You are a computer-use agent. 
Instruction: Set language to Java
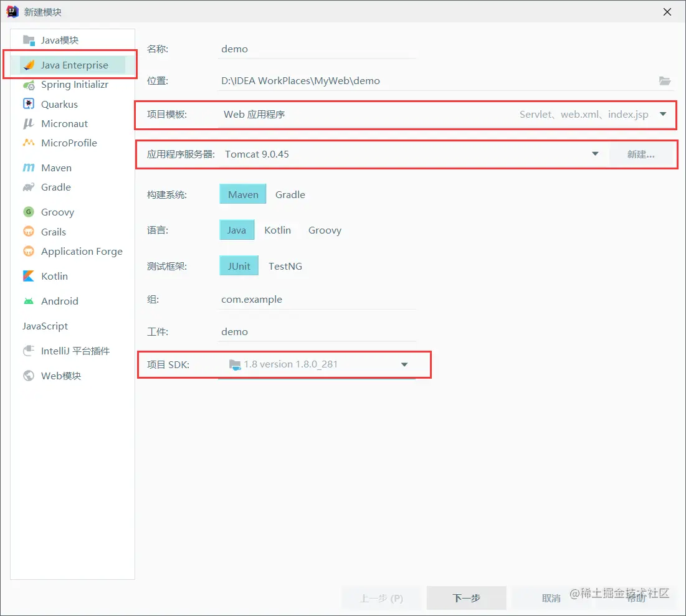click(237, 230)
